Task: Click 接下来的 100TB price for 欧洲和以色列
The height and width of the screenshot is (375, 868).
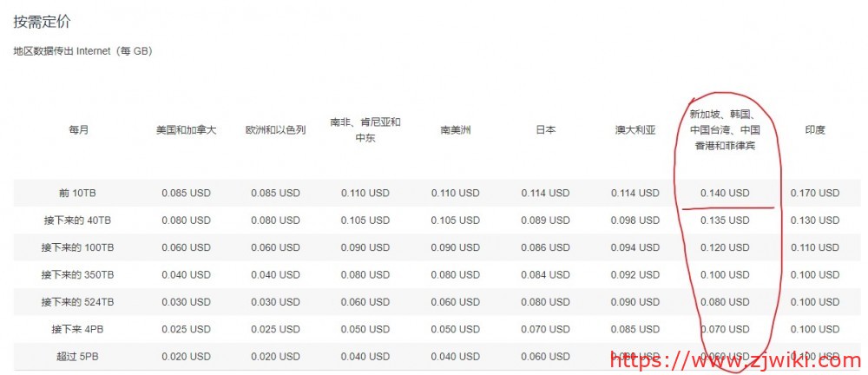Action: point(276,247)
